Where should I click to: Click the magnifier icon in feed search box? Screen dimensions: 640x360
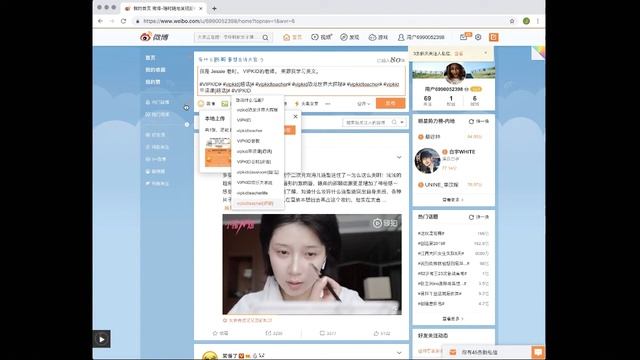click(x=394, y=122)
